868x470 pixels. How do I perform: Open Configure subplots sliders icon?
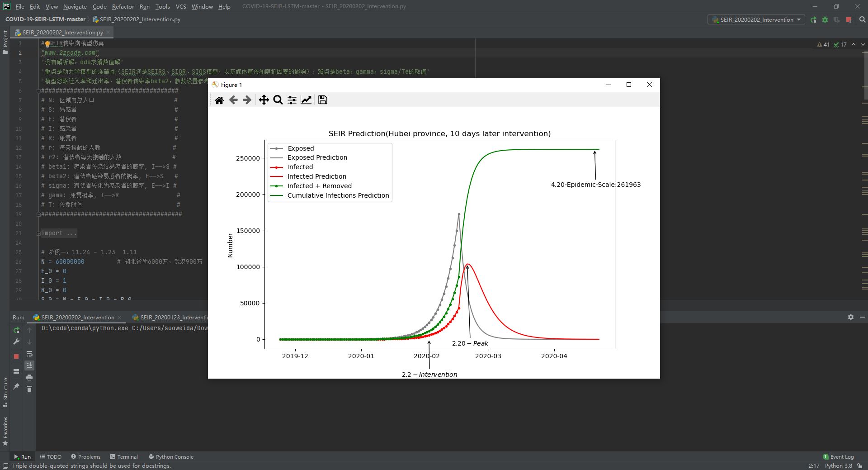(292, 100)
